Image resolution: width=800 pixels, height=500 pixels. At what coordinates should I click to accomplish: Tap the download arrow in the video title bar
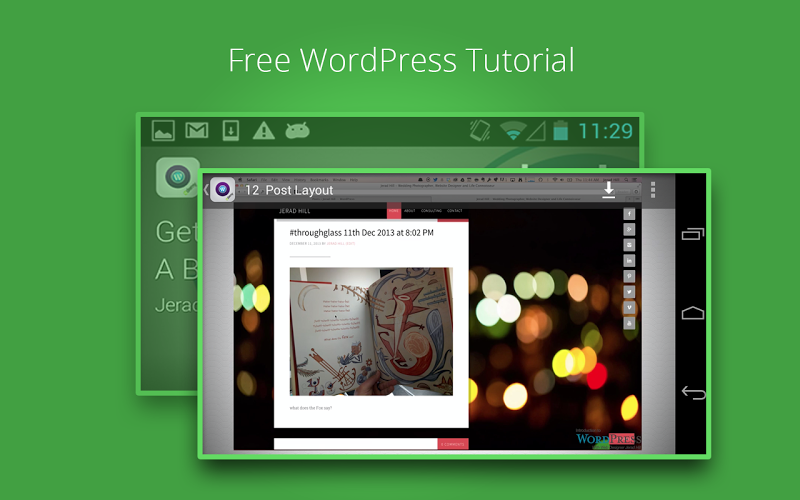[608, 190]
